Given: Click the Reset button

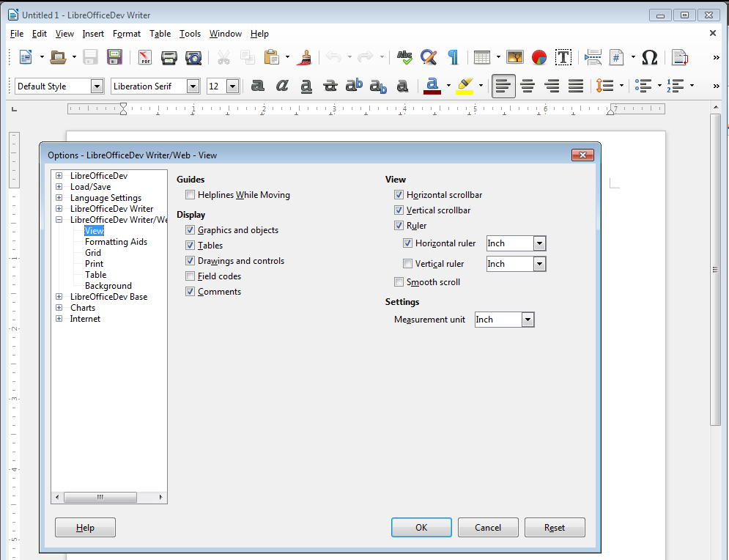Looking at the screenshot, I should click(x=555, y=528).
